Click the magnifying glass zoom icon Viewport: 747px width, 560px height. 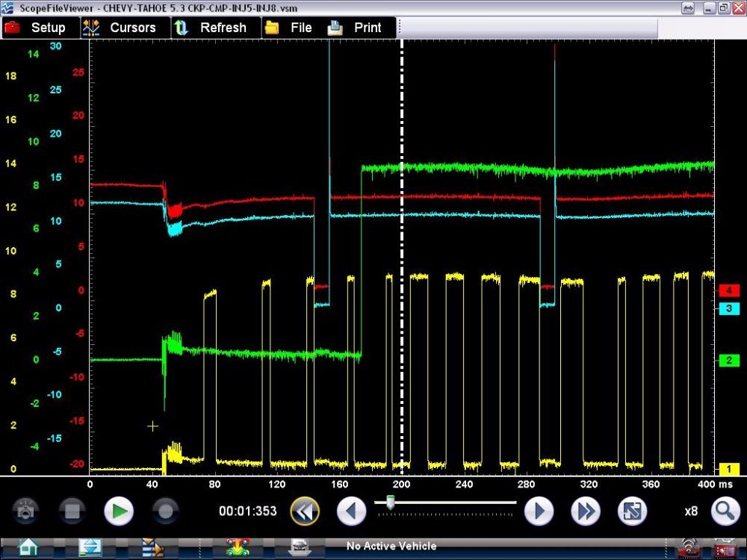(725, 511)
